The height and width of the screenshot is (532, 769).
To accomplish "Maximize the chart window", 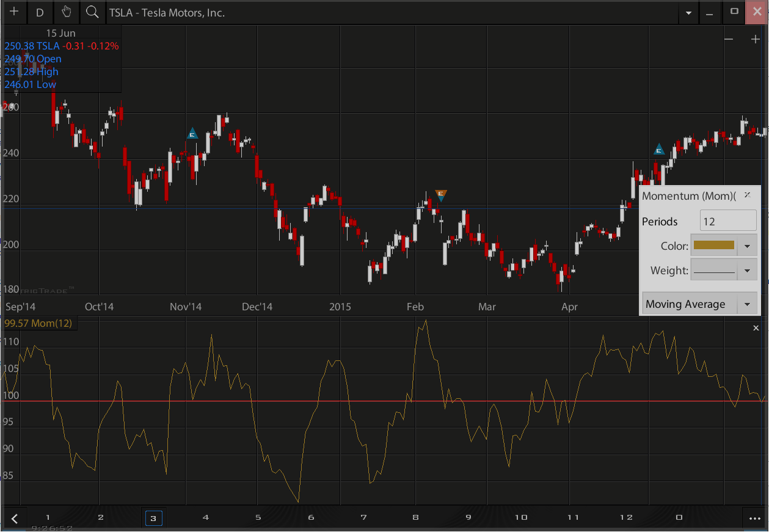I will 734,12.
